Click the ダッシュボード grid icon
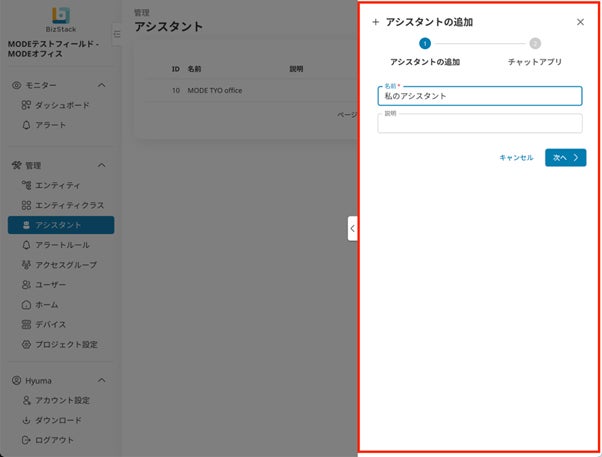The height and width of the screenshot is (457, 602). pyautogui.click(x=26, y=105)
